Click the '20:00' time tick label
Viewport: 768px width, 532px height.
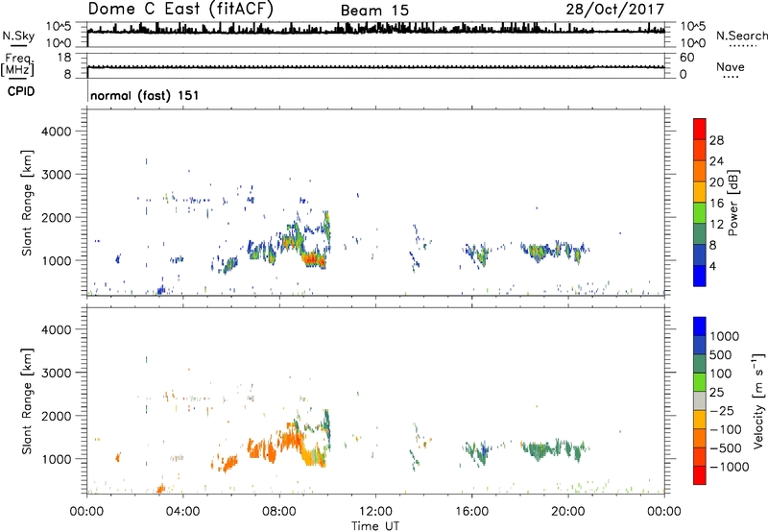point(567,512)
